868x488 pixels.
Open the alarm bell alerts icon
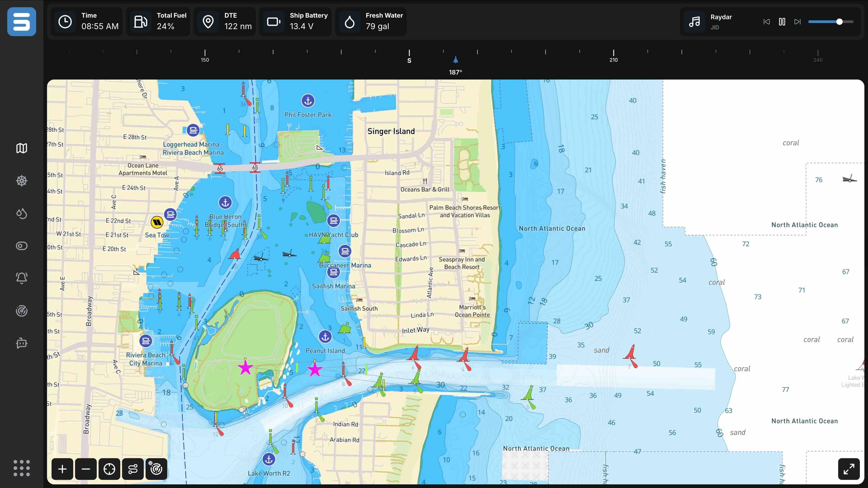click(x=21, y=278)
